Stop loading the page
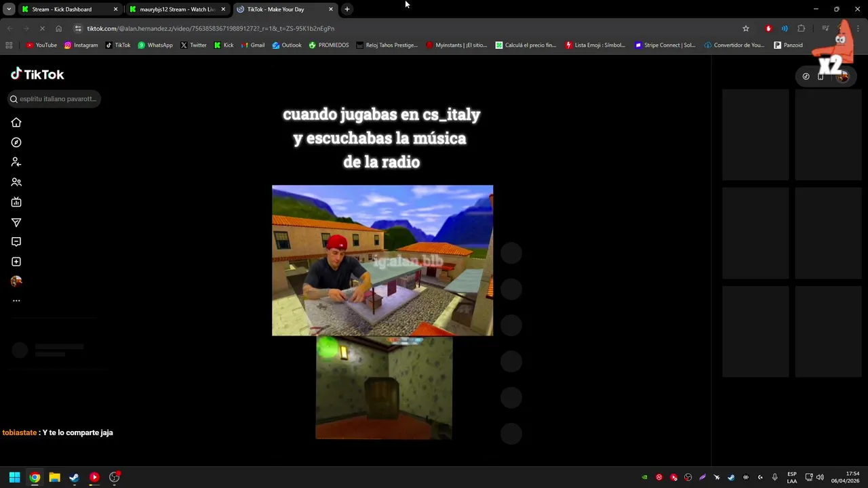Image resolution: width=868 pixels, height=488 pixels. coord(42,28)
